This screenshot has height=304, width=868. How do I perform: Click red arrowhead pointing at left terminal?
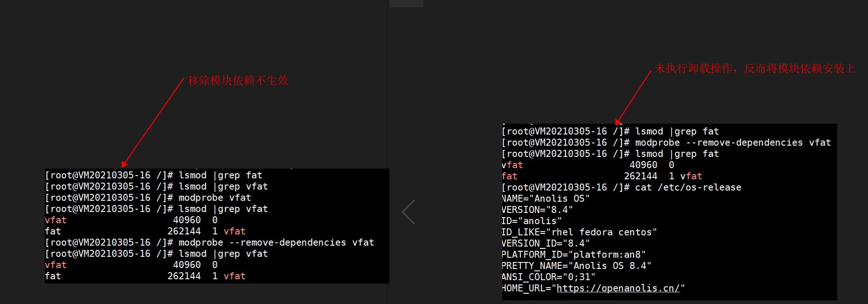124,164
